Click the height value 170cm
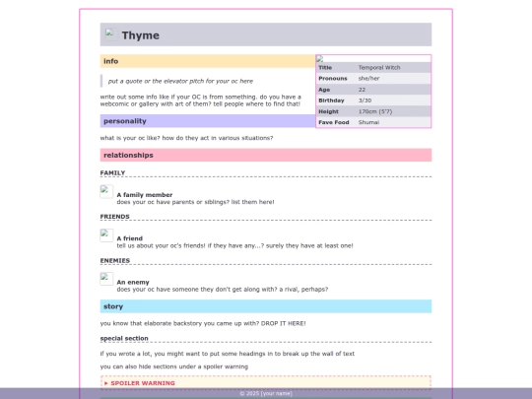The width and height of the screenshot is (532, 399). click(375, 111)
